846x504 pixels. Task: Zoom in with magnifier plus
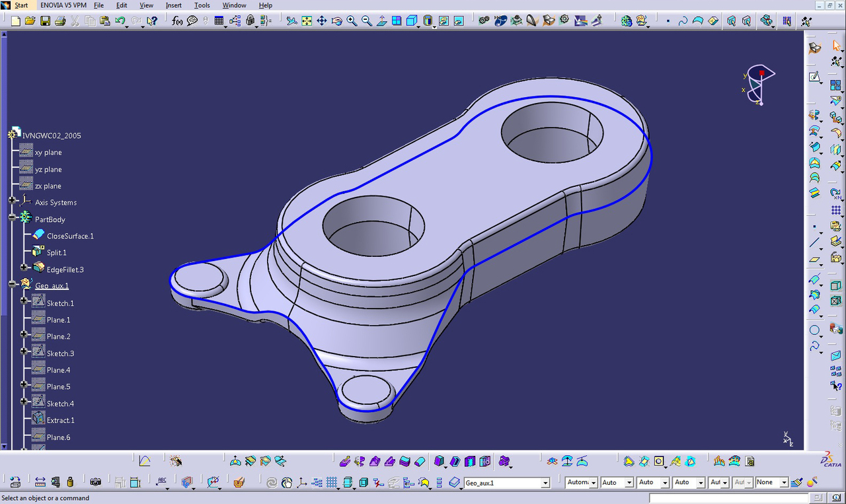coord(352,21)
